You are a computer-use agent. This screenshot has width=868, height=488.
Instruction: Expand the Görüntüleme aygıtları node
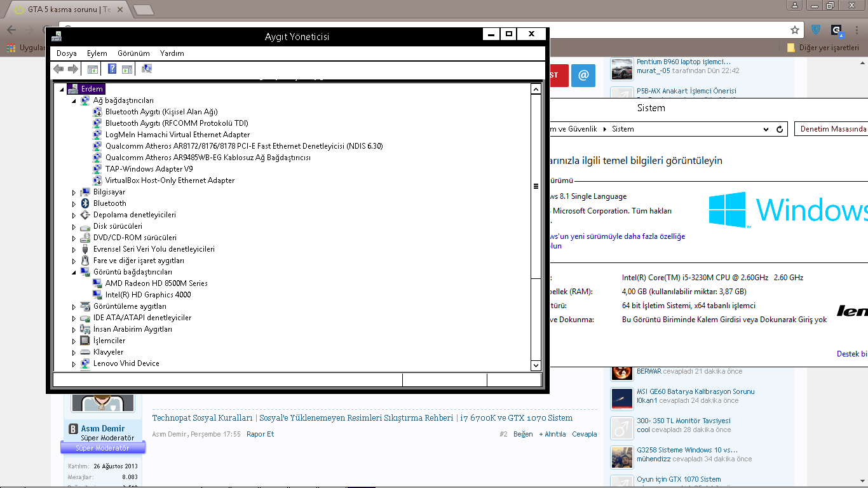tap(74, 306)
